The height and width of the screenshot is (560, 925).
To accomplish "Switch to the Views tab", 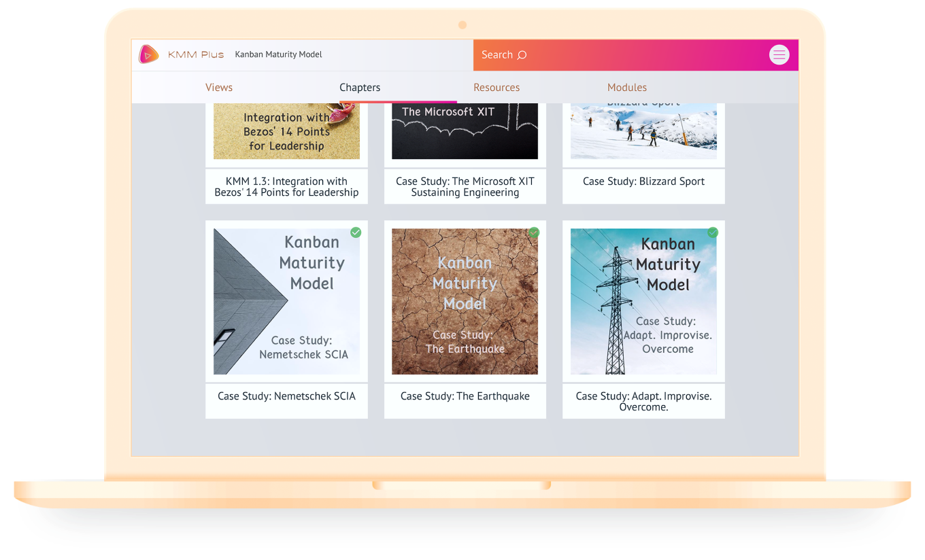I will [x=219, y=88].
